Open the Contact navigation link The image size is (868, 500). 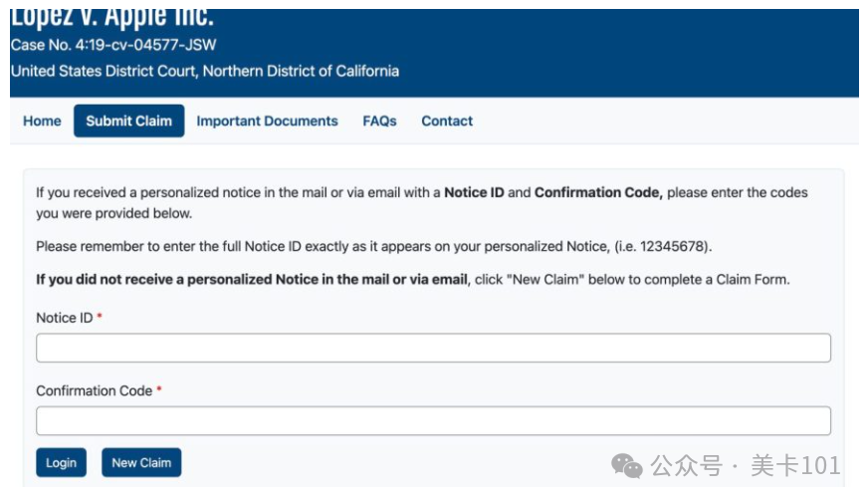pyautogui.click(x=447, y=121)
